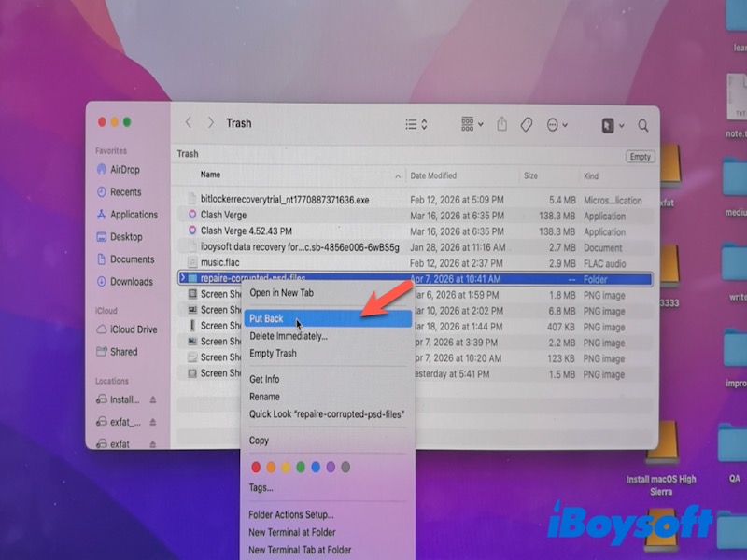Eject the Install volume in sidebar
Image resolution: width=747 pixels, height=560 pixels.
[153, 400]
